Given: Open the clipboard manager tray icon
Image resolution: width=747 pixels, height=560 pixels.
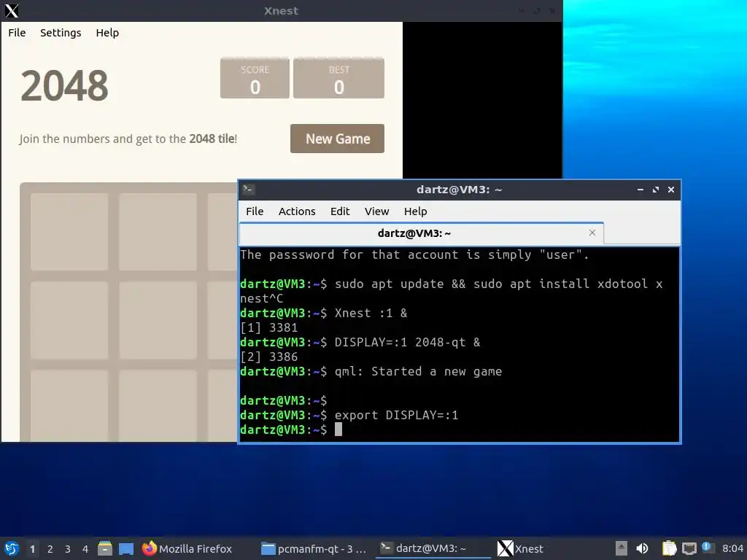Looking at the screenshot, I should pos(669,548).
